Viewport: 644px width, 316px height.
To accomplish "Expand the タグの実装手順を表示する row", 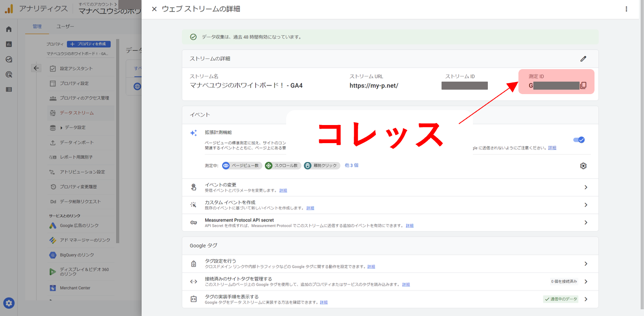I will [x=390, y=299].
